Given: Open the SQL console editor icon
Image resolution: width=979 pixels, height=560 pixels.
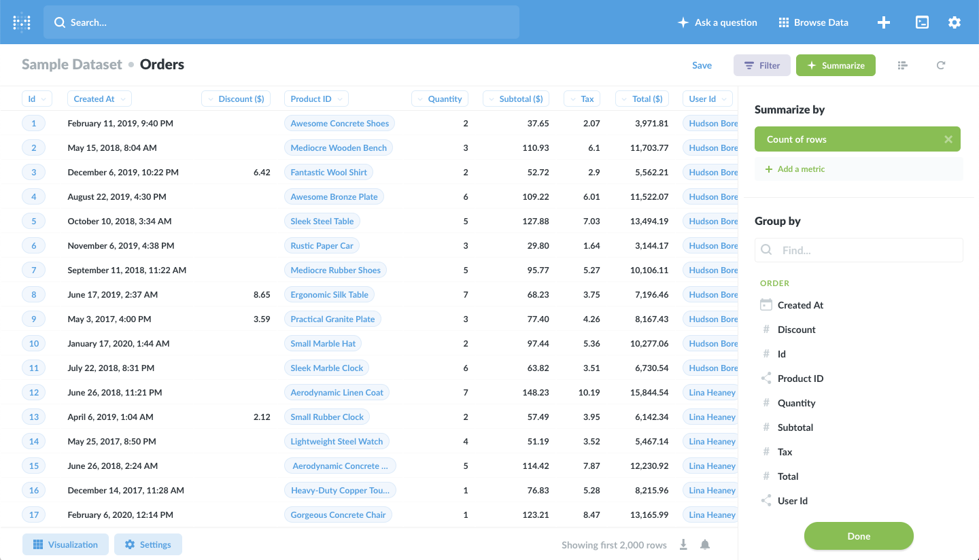Looking at the screenshot, I should point(922,22).
